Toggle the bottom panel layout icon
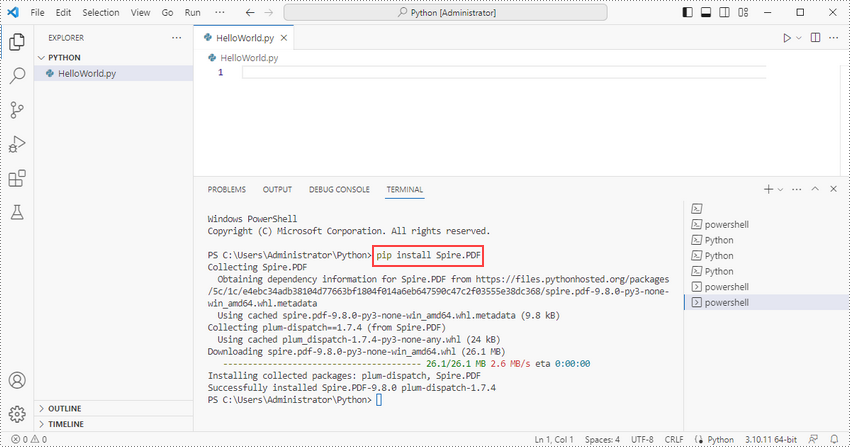Image resolution: width=850 pixels, height=447 pixels. tap(706, 12)
